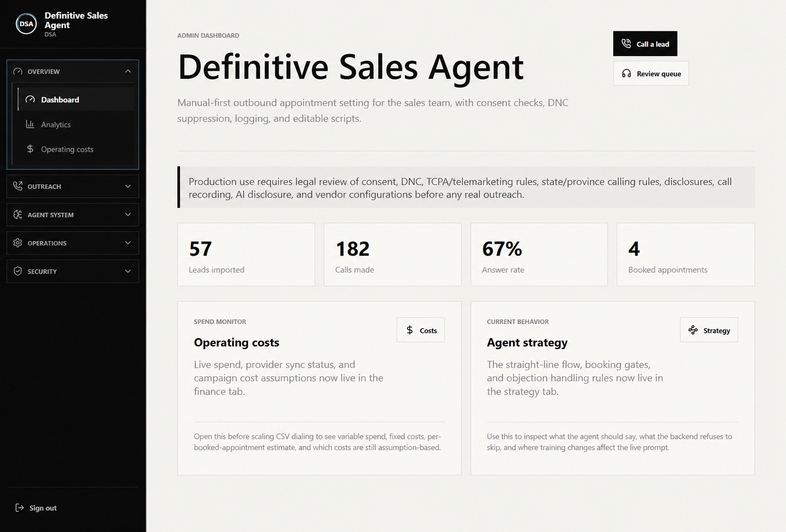
Task: Click the Overview gauge icon
Action: (x=18, y=72)
